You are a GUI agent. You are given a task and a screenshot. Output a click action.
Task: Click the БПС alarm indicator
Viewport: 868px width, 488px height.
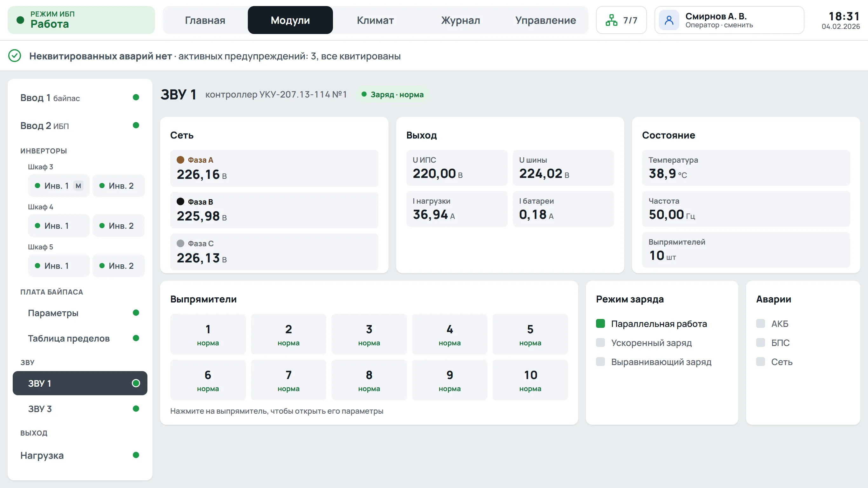pyautogui.click(x=761, y=343)
